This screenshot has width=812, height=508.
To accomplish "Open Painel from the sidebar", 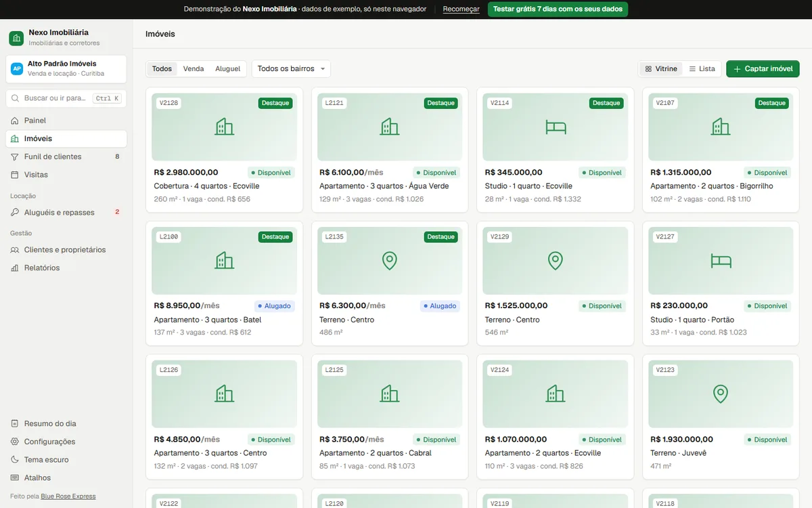I will click(x=66, y=121).
